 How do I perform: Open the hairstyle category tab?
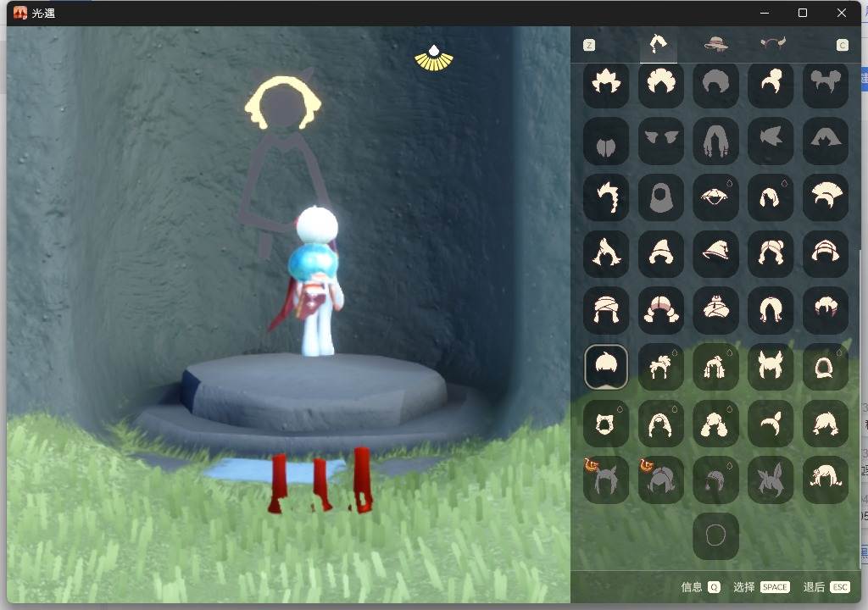point(658,44)
